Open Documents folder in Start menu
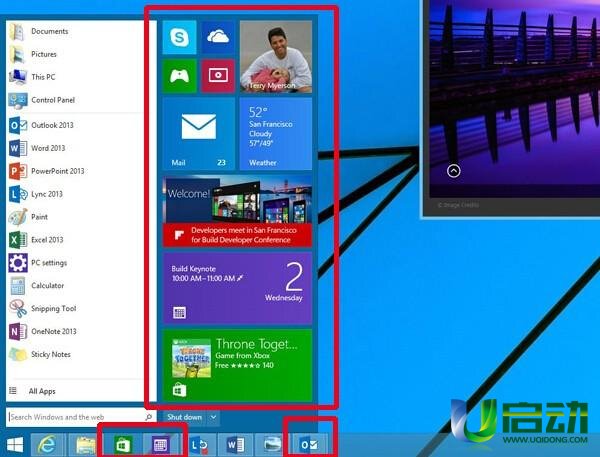Viewport: 600px width, 457px height. 38,31
